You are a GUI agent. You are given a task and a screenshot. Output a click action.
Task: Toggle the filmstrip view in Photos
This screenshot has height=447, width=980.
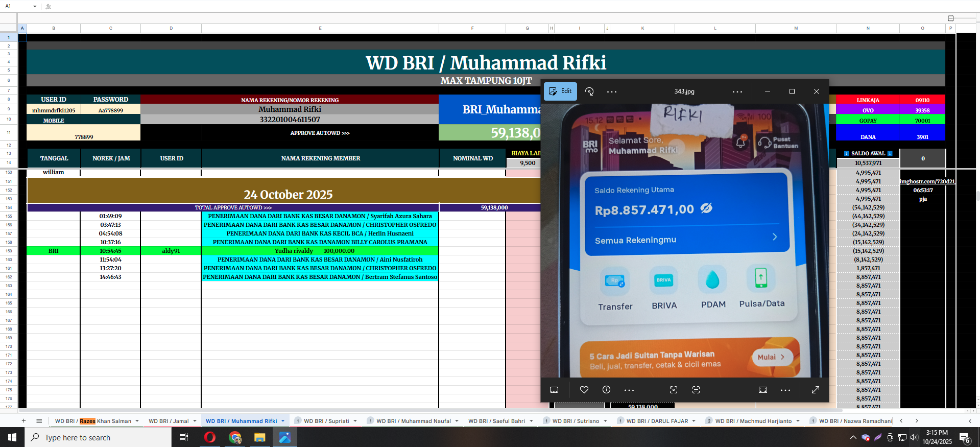[554, 390]
